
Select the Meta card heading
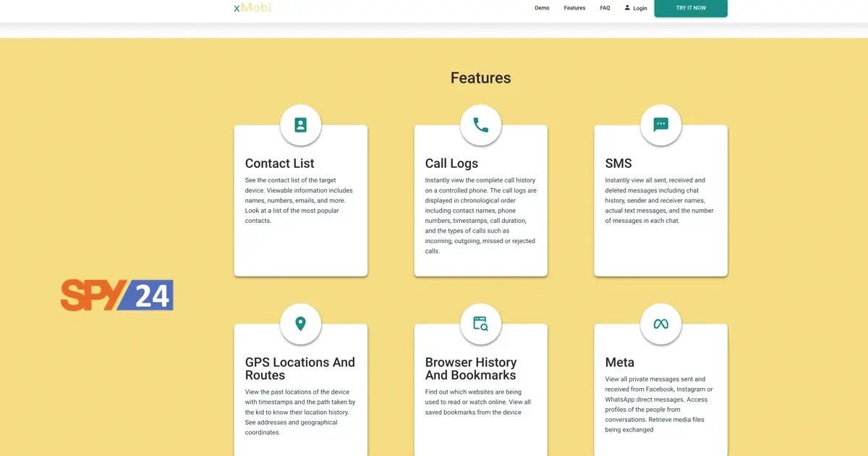(620, 363)
